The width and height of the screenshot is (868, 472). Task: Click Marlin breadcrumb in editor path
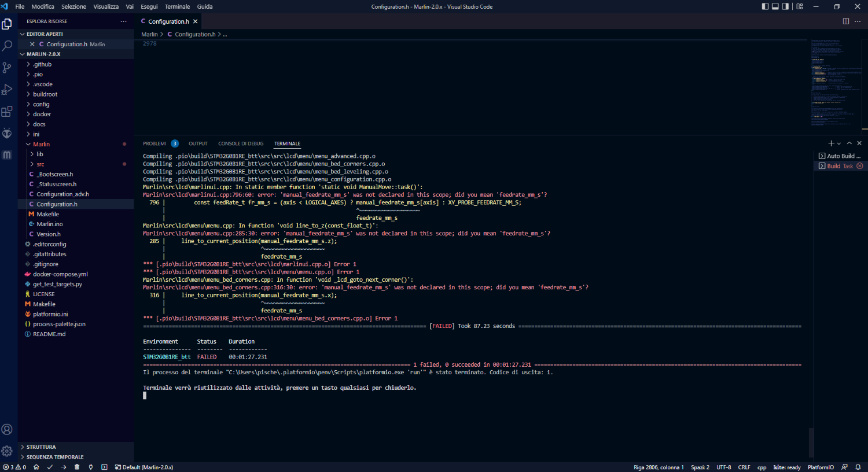[x=149, y=34]
